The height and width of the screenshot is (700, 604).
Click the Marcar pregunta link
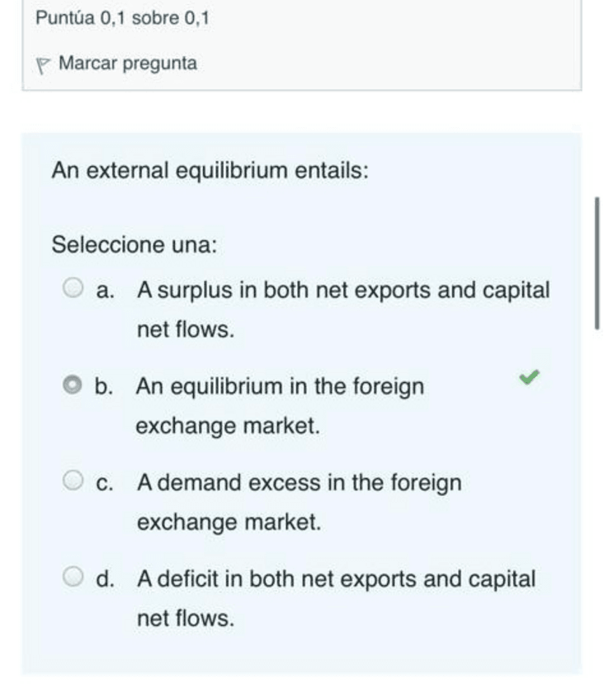128,64
